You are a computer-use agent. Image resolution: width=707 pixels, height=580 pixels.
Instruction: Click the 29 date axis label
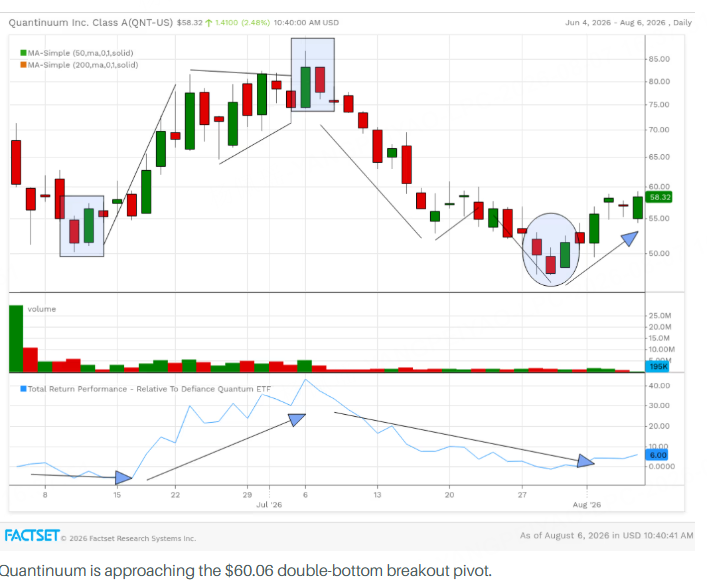tap(247, 495)
